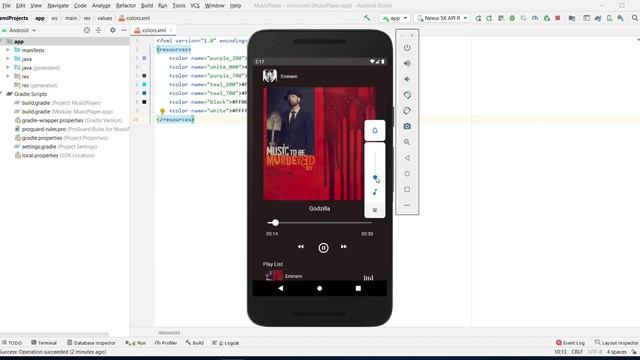This screenshot has height=360, width=640.
Task: Click the song progress seek bar thumb
Action: 276,222
